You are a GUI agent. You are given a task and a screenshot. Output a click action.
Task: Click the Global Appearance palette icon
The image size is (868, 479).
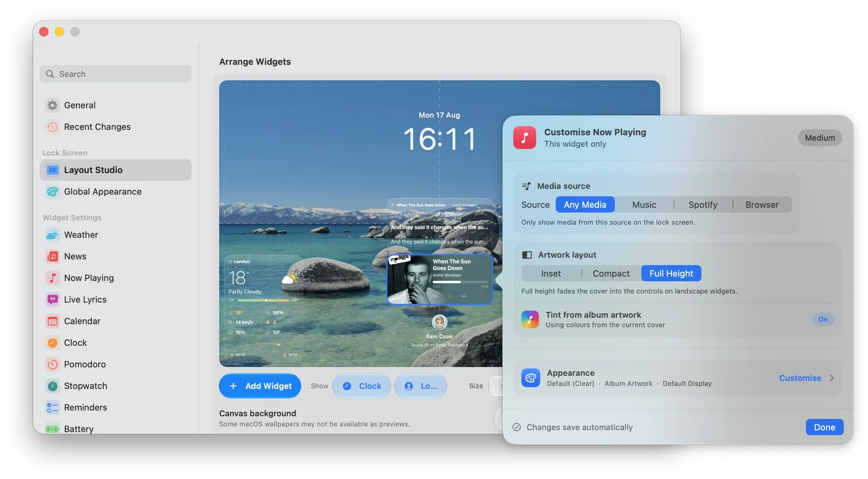[x=52, y=191]
